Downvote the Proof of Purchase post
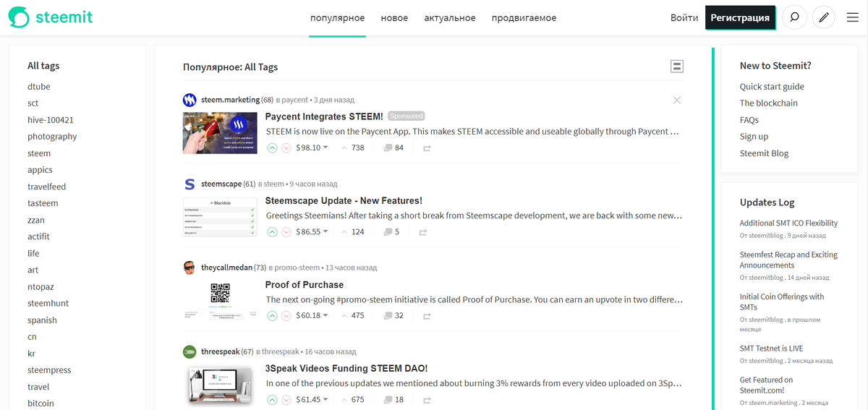Viewport: 868px width, 410px height. [x=286, y=316]
